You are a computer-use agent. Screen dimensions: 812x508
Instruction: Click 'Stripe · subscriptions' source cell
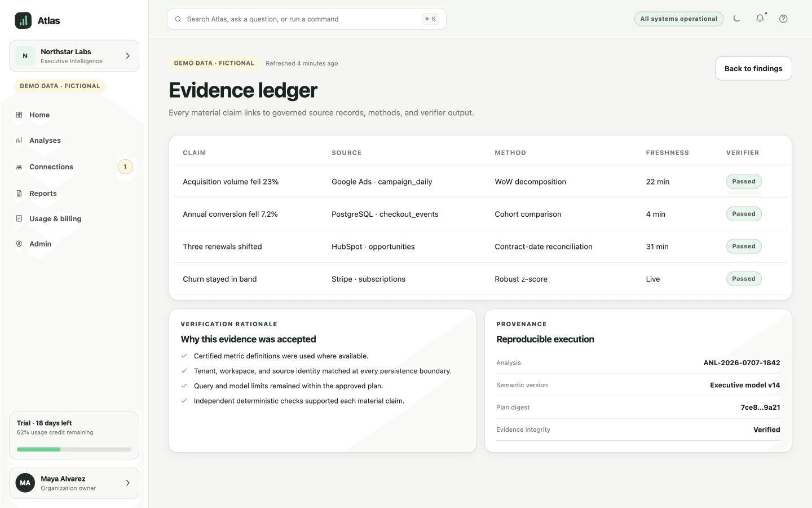pos(368,279)
